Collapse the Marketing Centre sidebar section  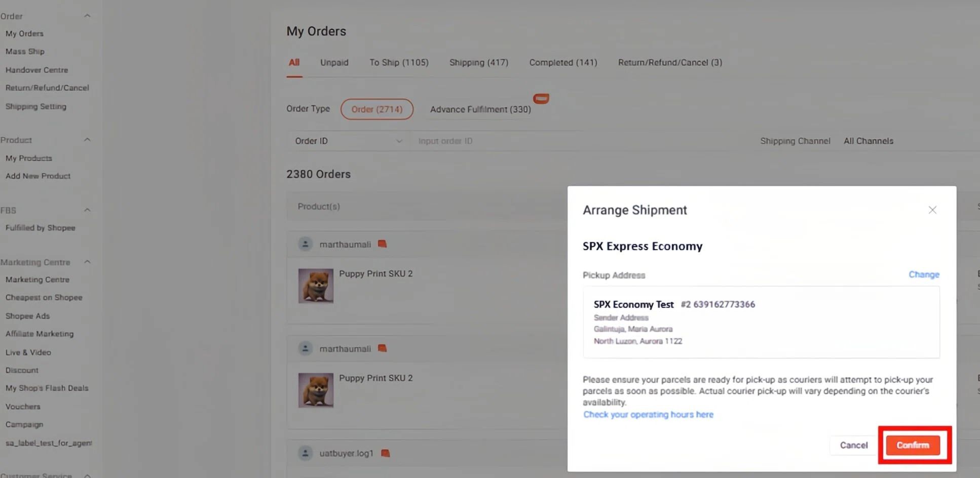87,262
